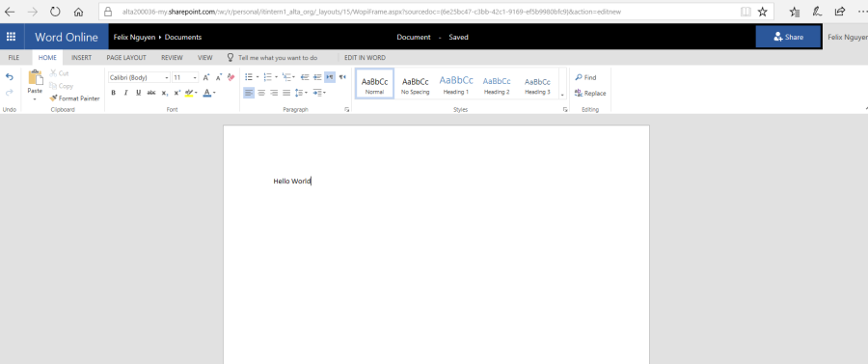Grow the font size
The image size is (868, 364).
pyautogui.click(x=206, y=77)
